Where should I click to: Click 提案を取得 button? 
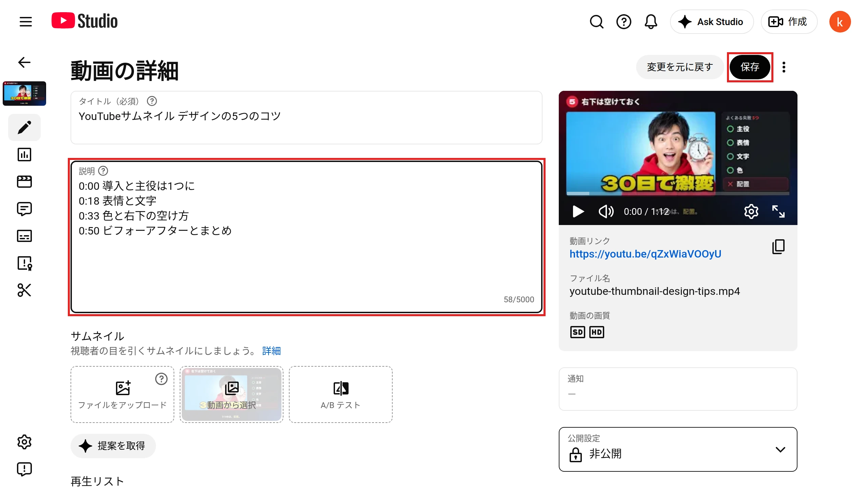click(x=113, y=446)
